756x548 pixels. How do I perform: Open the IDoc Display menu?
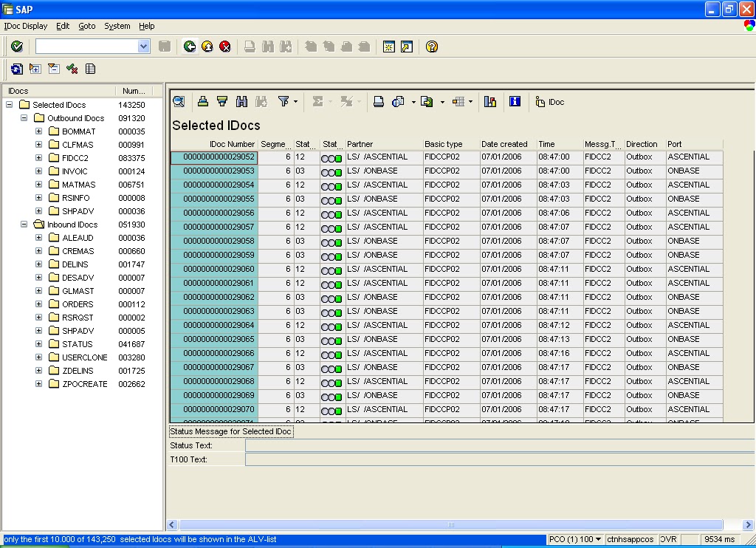[26, 26]
